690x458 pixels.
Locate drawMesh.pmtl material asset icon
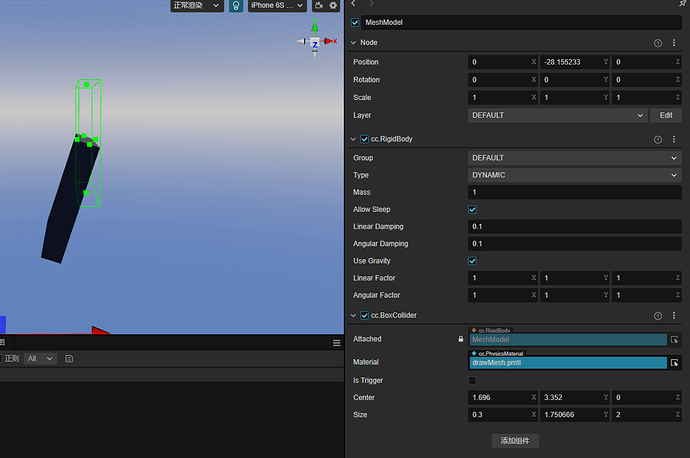point(674,363)
